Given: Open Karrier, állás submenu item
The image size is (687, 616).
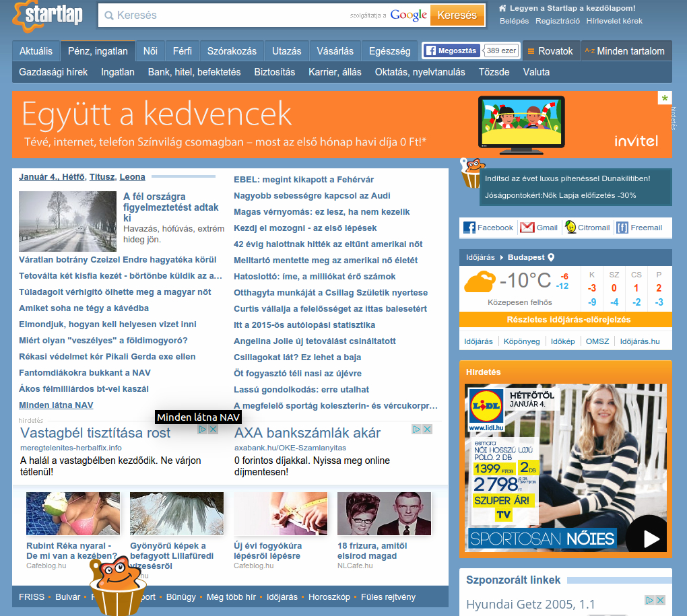Looking at the screenshot, I should [x=335, y=72].
